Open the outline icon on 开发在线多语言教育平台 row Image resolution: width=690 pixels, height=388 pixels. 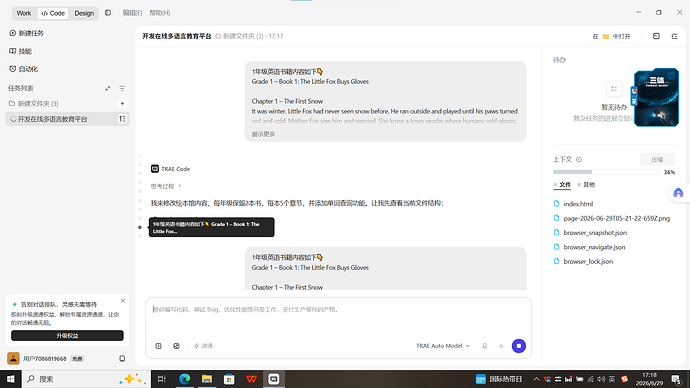click(122, 119)
